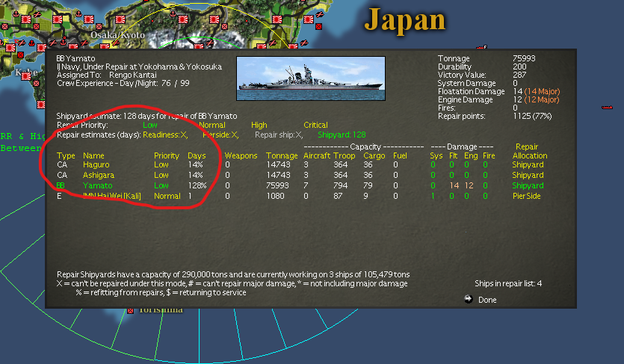Click red ship icon east of the panel
This screenshot has height=364, width=624.
(x=607, y=107)
